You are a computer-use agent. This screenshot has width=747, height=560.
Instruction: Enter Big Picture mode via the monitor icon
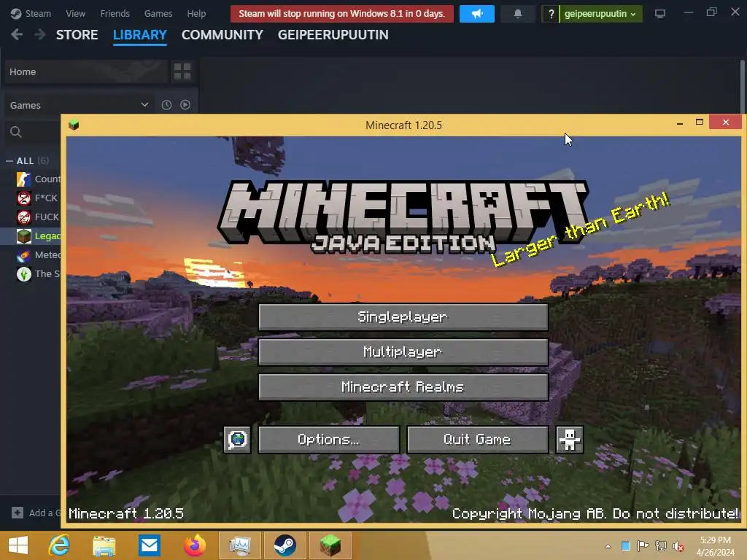[x=659, y=13]
